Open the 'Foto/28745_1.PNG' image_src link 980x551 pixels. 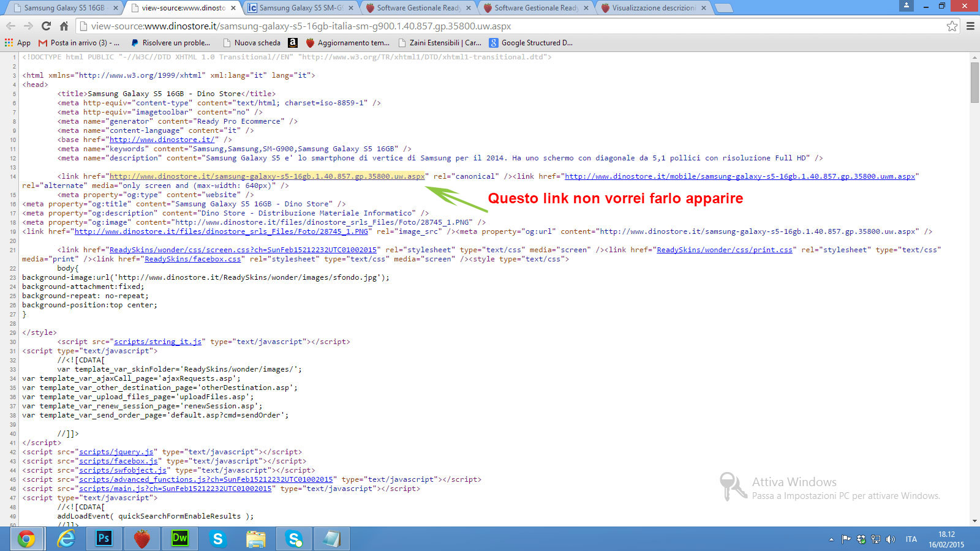click(x=221, y=231)
